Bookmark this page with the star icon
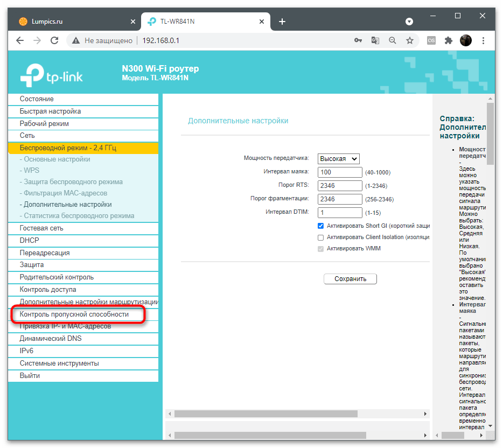Image resolution: width=503 pixels, height=448 pixels. [410, 40]
